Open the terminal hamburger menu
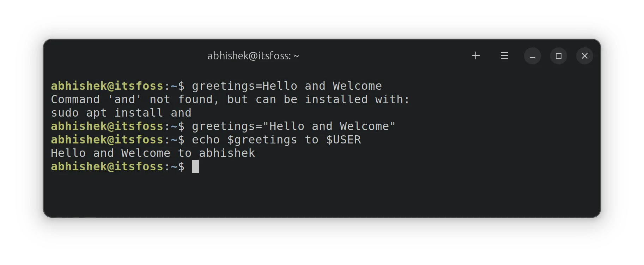This screenshot has height=265, width=644. [504, 55]
